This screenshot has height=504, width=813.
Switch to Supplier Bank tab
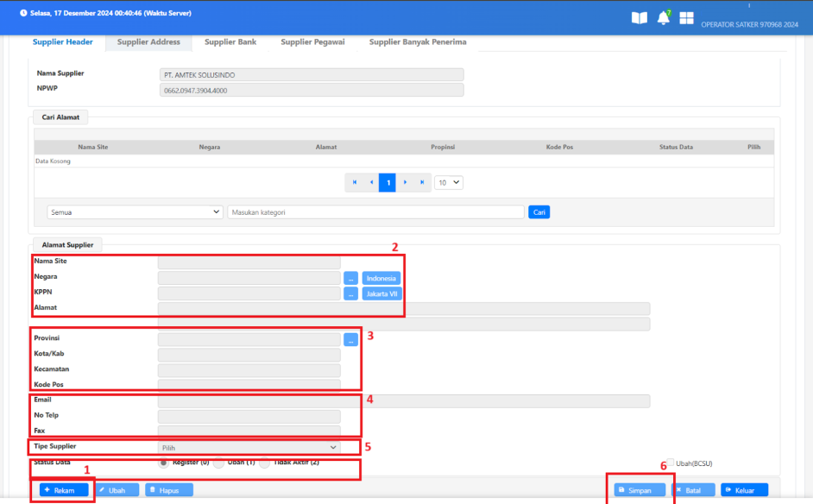[x=229, y=41]
